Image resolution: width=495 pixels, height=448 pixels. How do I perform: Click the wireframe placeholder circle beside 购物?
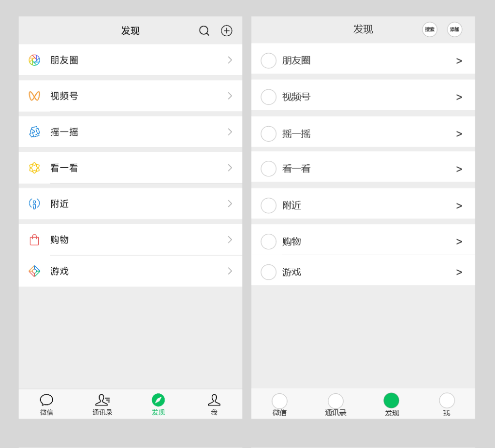[269, 242]
